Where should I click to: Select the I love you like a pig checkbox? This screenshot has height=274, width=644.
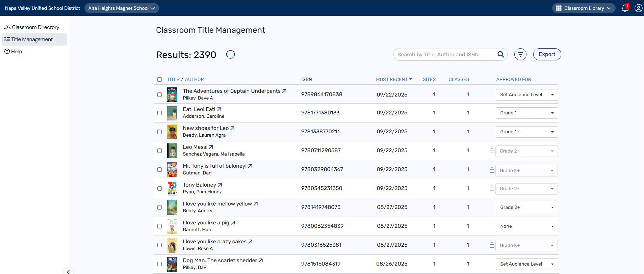point(159,226)
